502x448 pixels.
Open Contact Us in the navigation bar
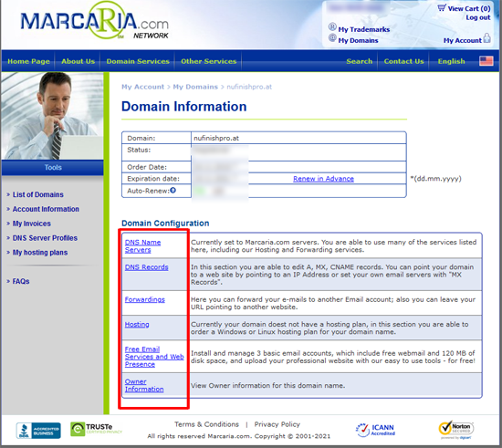(x=403, y=61)
